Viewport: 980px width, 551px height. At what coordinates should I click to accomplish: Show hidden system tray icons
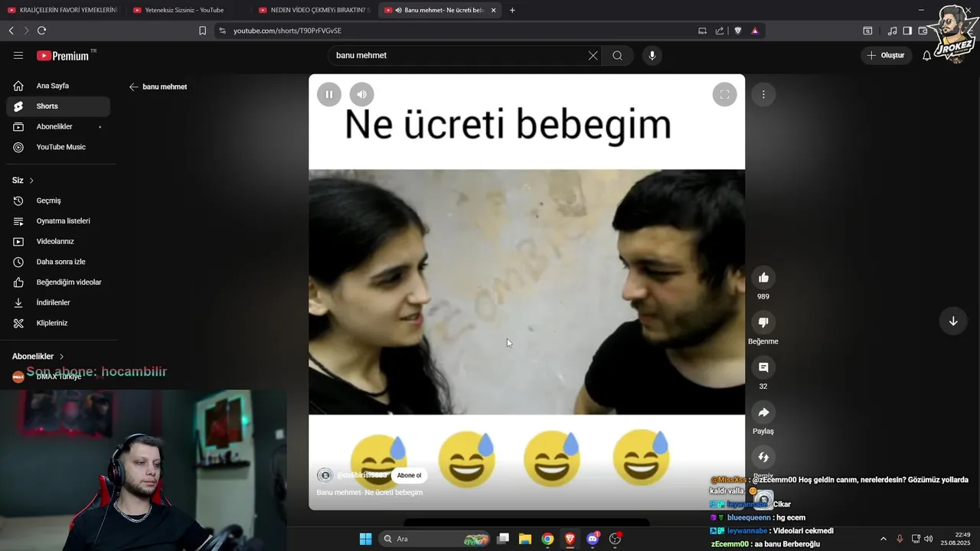(883, 539)
